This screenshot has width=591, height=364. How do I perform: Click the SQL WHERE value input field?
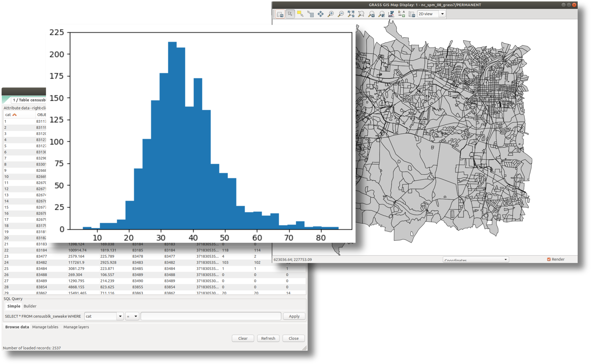pyautogui.click(x=211, y=316)
